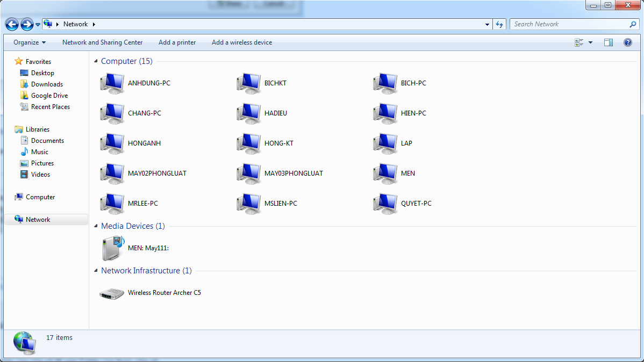Expand the address bar history dropdown
Screen dimensions: 644x362
coord(487,24)
